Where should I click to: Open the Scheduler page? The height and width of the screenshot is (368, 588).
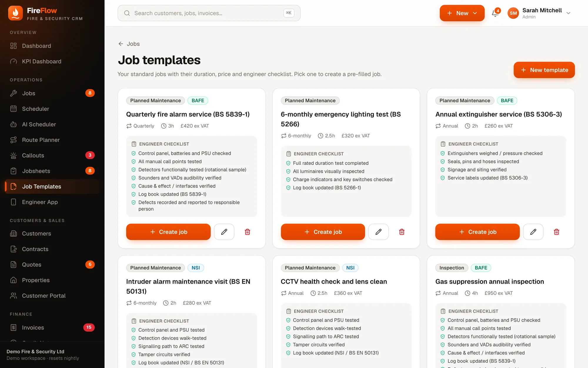coord(52,109)
